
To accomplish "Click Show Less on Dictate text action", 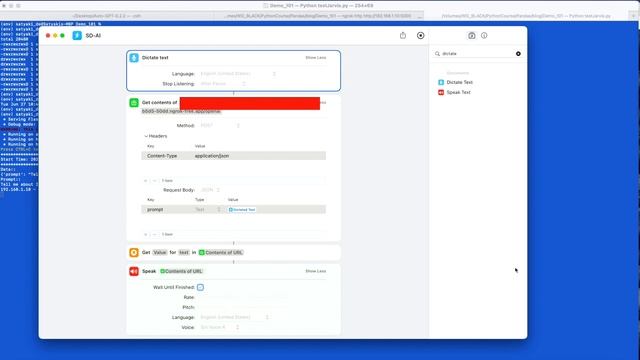I will pos(316,58).
